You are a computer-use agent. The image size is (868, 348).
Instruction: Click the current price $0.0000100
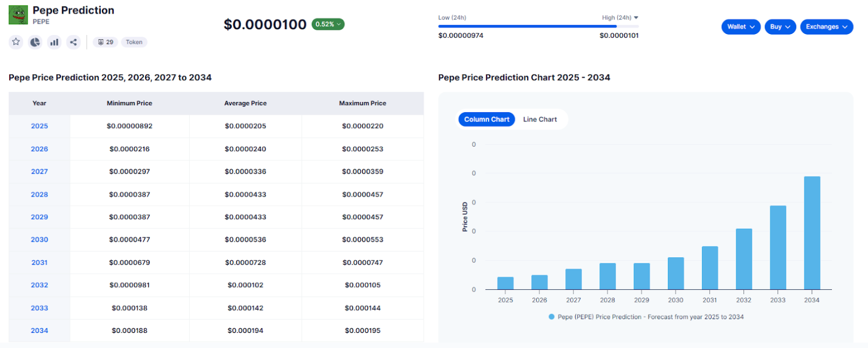265,24
